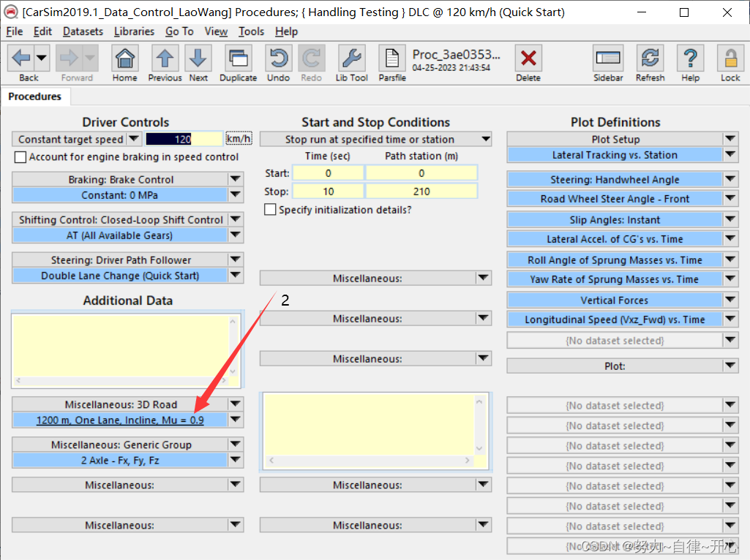The image size is (750, 560).
Task: Open Double Lane Change (Quick Start) dataset
Action: (119, 275)
